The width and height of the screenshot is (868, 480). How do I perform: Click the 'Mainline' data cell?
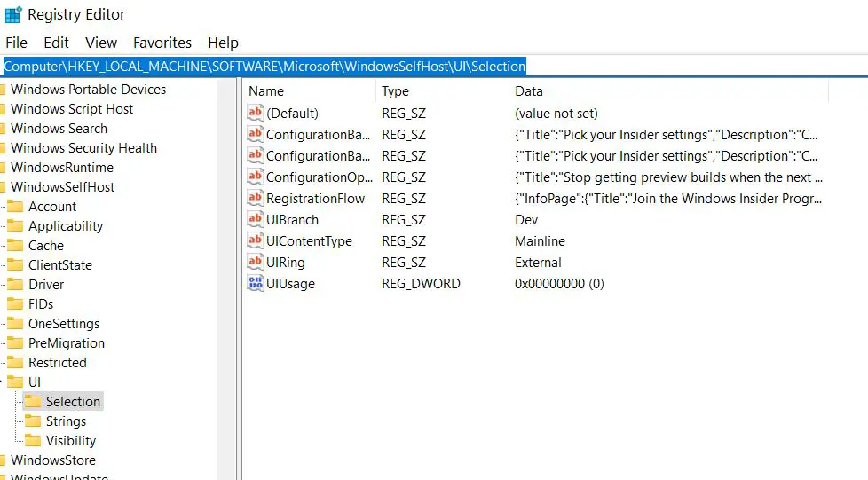(540, 240)
